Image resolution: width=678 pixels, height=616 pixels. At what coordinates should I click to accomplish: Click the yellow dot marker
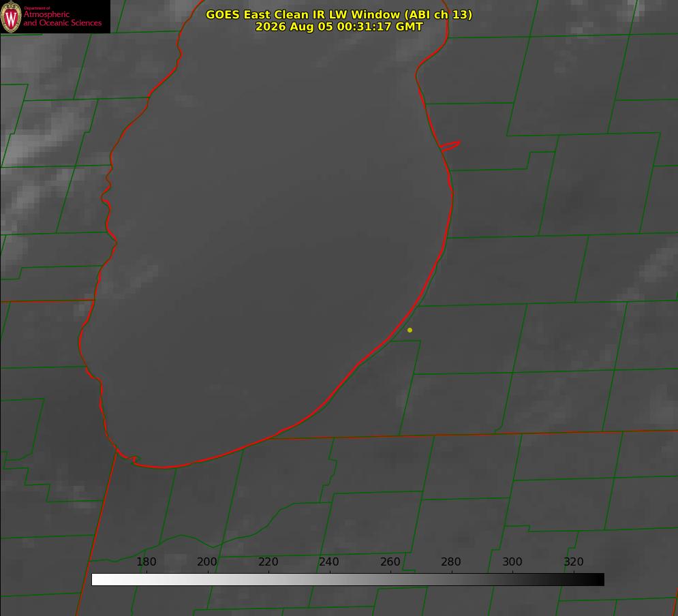point(410,330)
